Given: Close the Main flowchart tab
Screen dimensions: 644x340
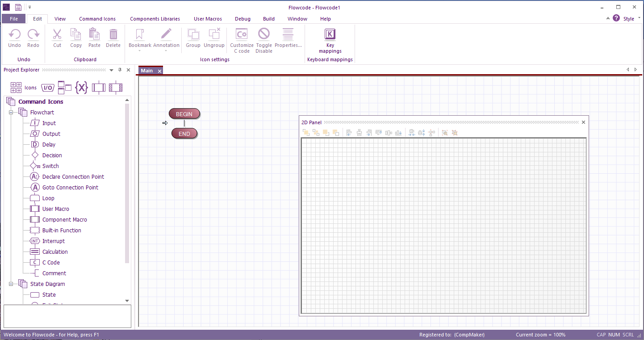Looking at the screenshot, I should pyautogui.click(x=159, y=71).
